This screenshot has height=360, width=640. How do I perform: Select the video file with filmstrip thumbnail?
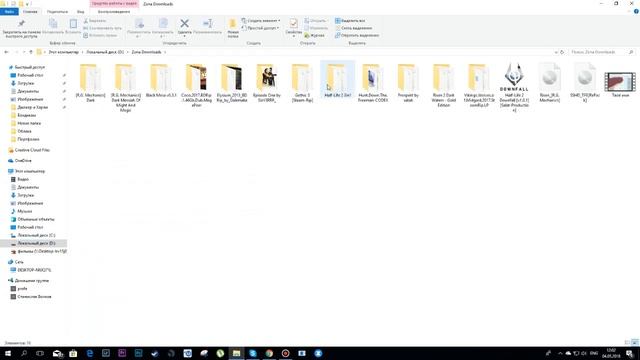(620, 84)
